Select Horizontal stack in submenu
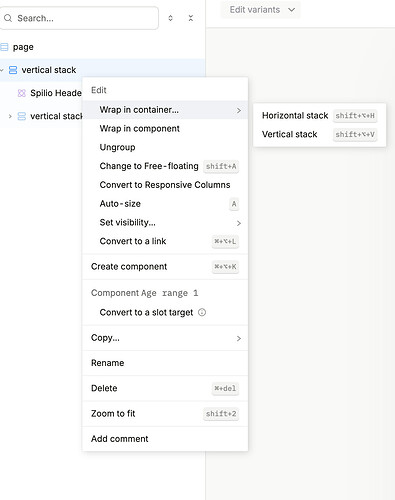The width and height of the screenshot is (395, 500). [x=319, y=116]
